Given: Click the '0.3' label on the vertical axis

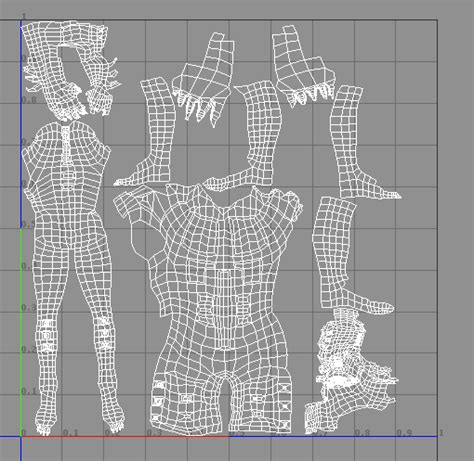Looking at the screenshot, I should [29, 307].
